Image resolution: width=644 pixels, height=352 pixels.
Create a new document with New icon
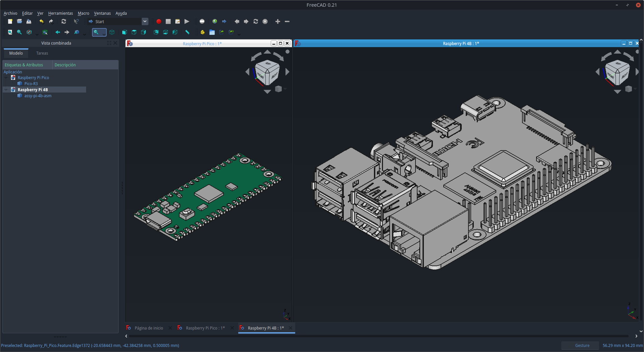coord(10,21)
